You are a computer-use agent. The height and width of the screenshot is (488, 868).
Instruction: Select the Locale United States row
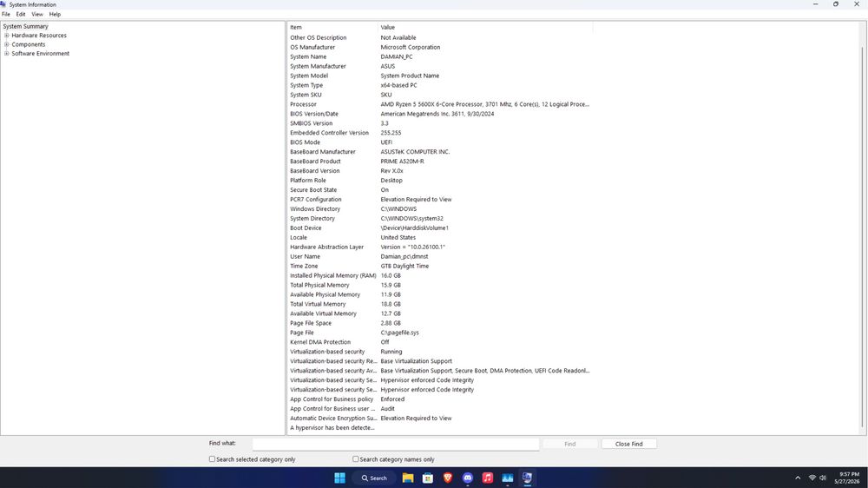(440, 237)
